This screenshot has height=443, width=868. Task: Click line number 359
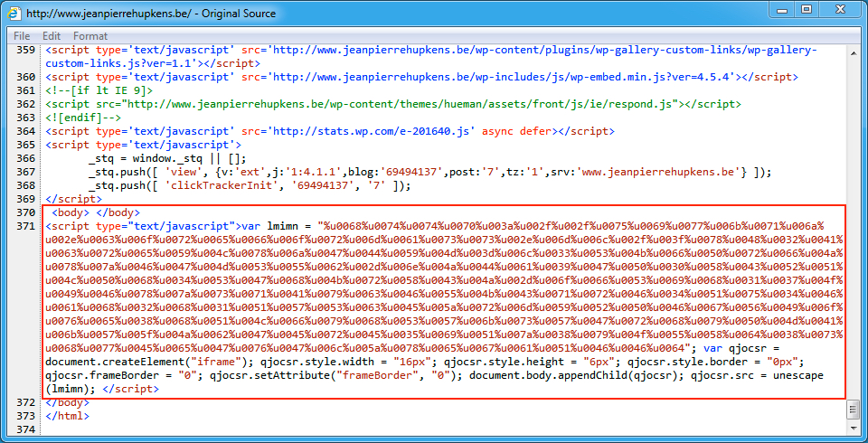tap(25, 50)
